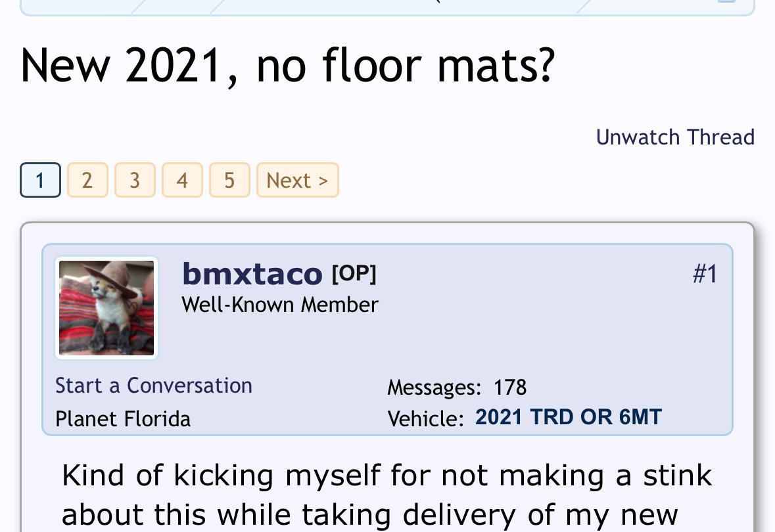Open post permalink #1
This screenshot has width=775, height=532.
[705, 274]
